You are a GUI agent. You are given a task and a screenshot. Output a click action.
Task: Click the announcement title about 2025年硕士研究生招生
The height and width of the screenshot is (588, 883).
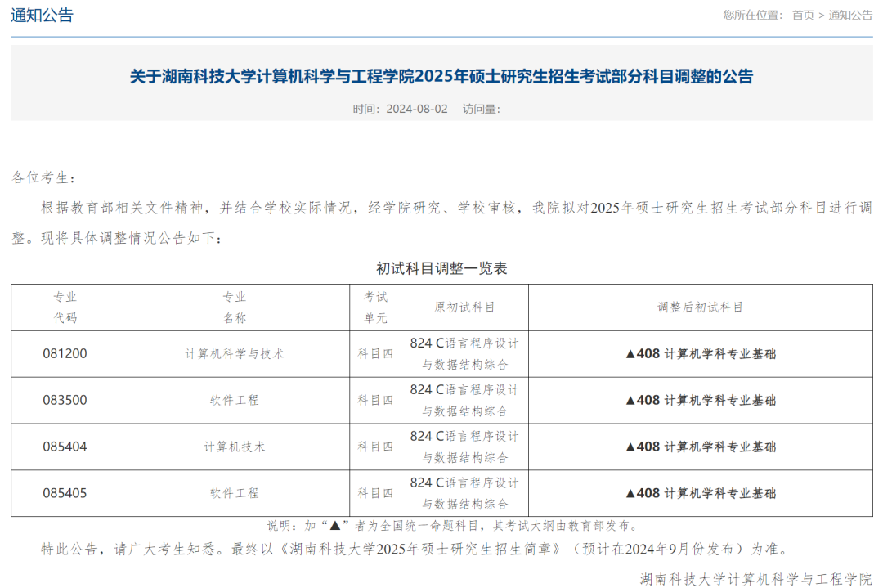(x=441, y=76)
